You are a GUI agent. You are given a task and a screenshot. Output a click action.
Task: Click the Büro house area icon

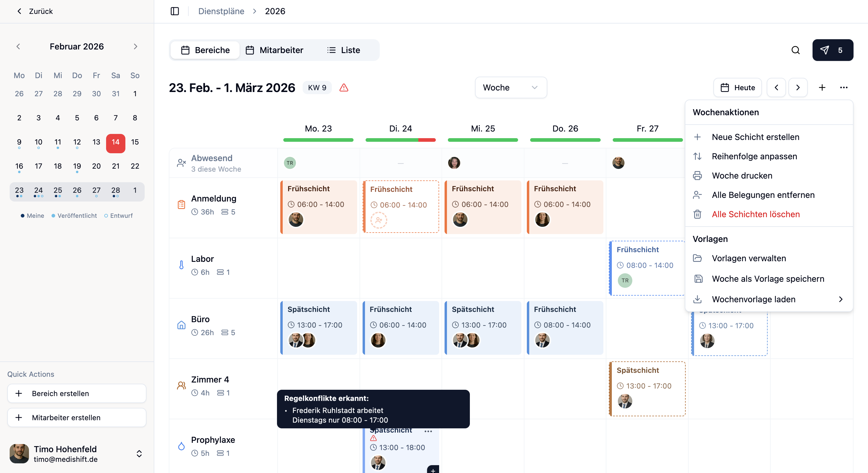pyautogui.click(x=181, y=325)
